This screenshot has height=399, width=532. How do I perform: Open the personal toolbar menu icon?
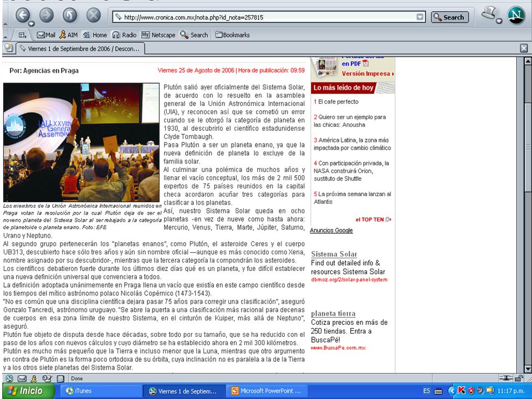[22, 34]
